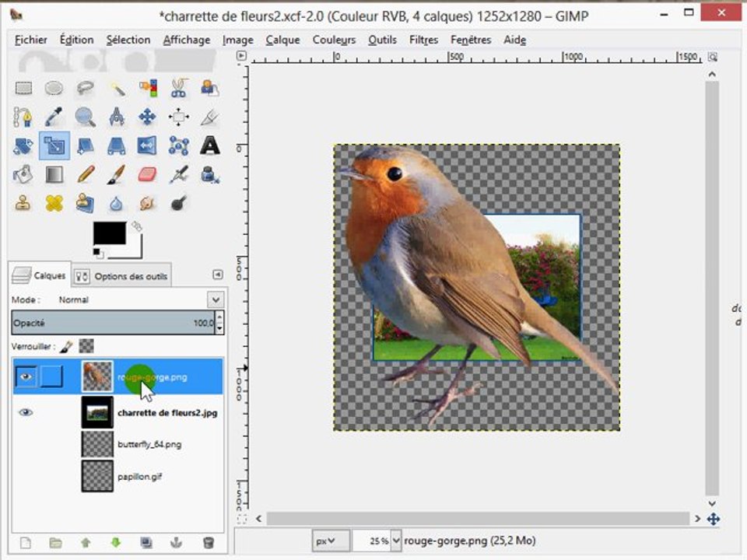Select the Blur/Sharpen droplet tool
747x560 pixels.
117,203
